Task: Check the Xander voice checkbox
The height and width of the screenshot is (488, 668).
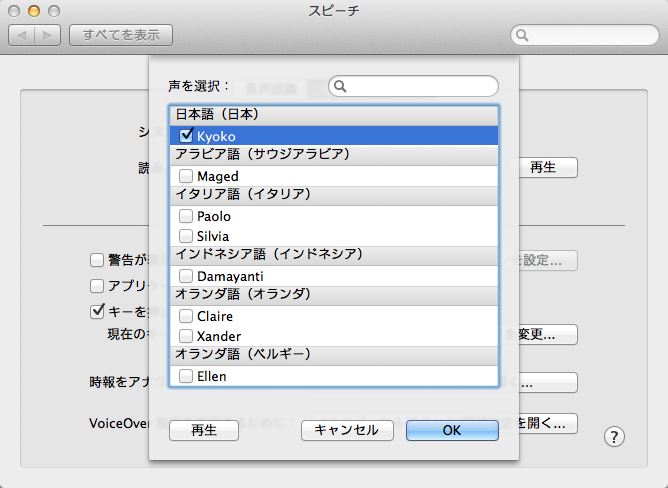Action: click(x=186, y=336)
